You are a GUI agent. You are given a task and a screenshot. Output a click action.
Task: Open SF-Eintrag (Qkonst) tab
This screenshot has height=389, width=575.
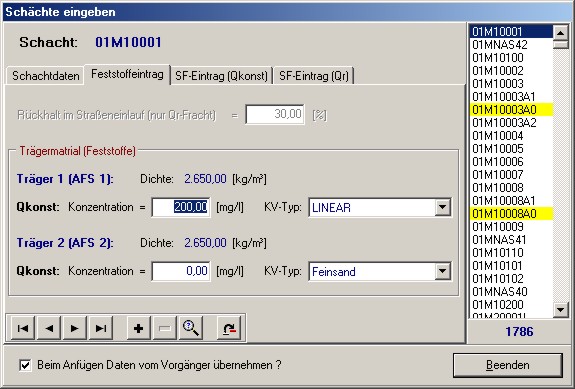221,76
